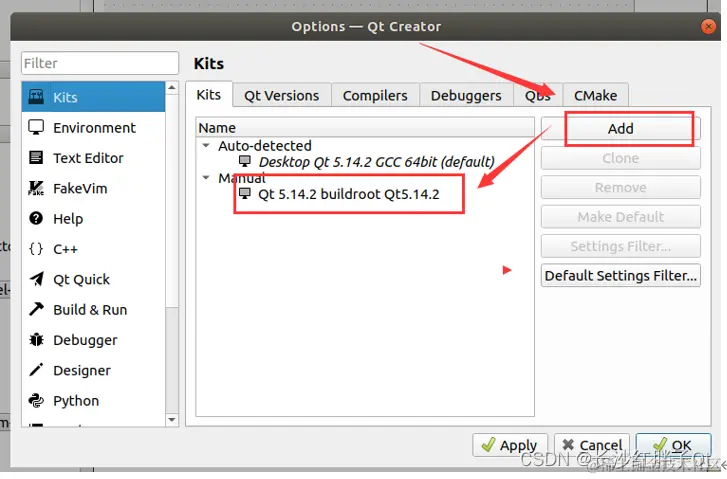Switch to the Kits tab
This screenshot has height=479, width=727.
[x=209, y=95]
